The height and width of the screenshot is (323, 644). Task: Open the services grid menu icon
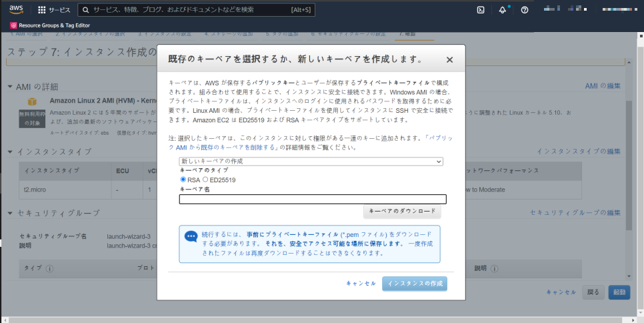41,10
